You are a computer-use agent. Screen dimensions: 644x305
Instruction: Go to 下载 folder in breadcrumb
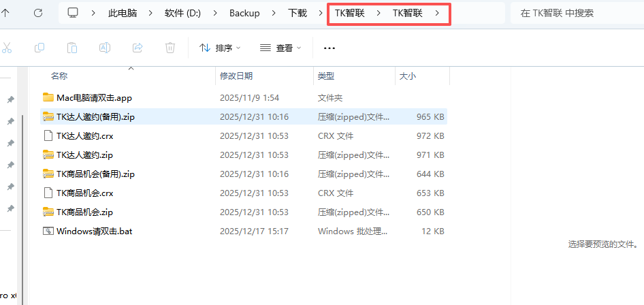point(297,13)
